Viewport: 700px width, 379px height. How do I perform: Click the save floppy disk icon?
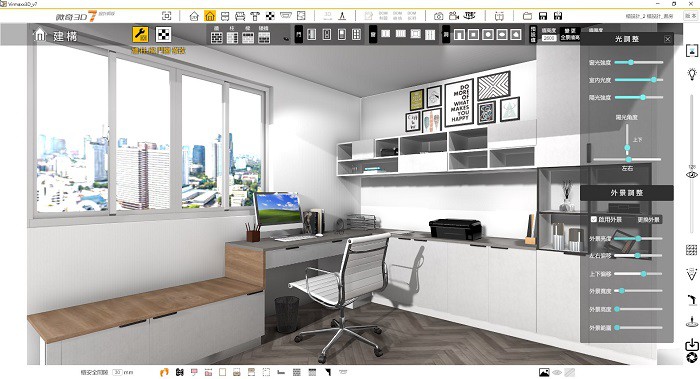pos(543,16)
